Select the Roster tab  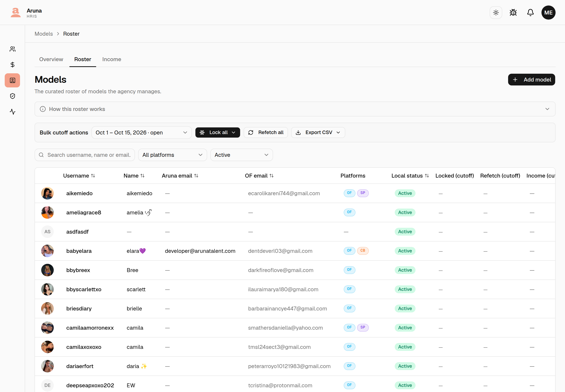pyautogui.click(x=83, y=59)
